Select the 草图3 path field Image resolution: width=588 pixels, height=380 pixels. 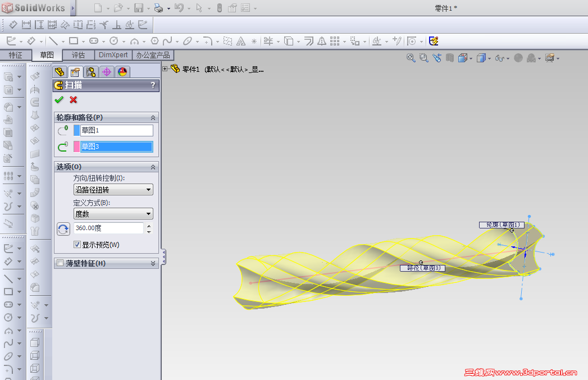[x=117, y=146]
